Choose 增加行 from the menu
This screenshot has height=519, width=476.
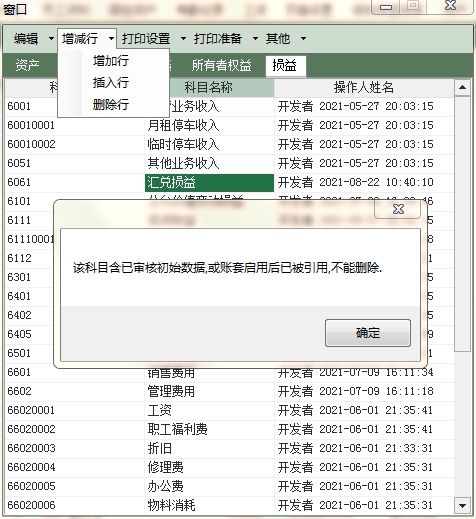111,61
